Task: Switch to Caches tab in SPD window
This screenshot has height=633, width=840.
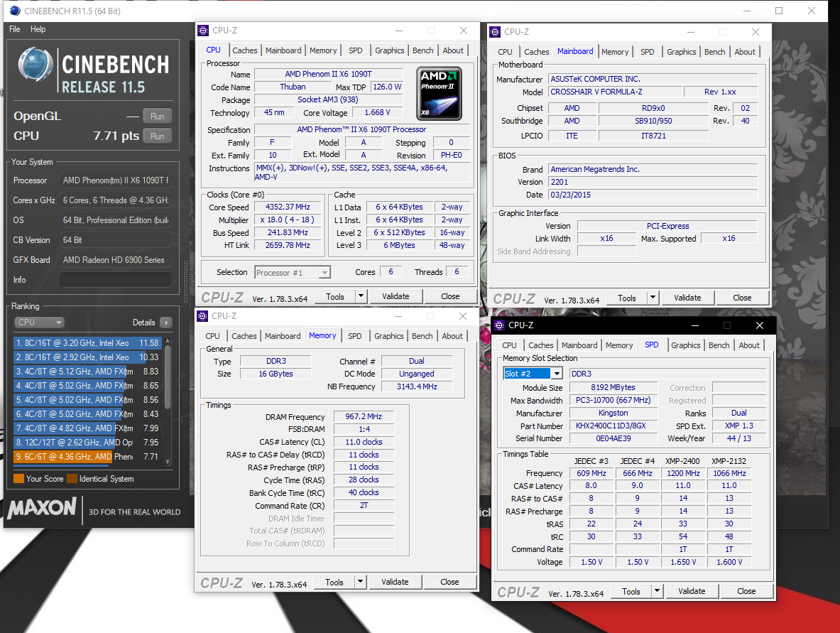Action: (540, 346)
